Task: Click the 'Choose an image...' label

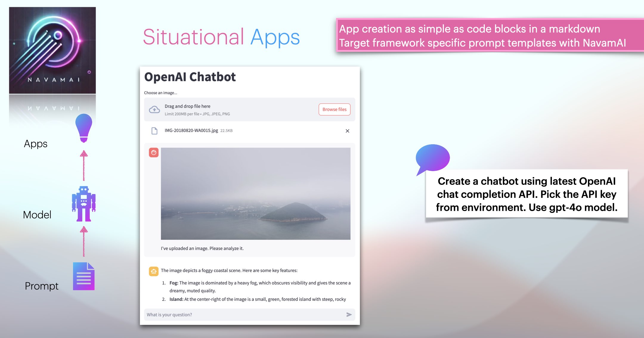Action: (161, 93)
